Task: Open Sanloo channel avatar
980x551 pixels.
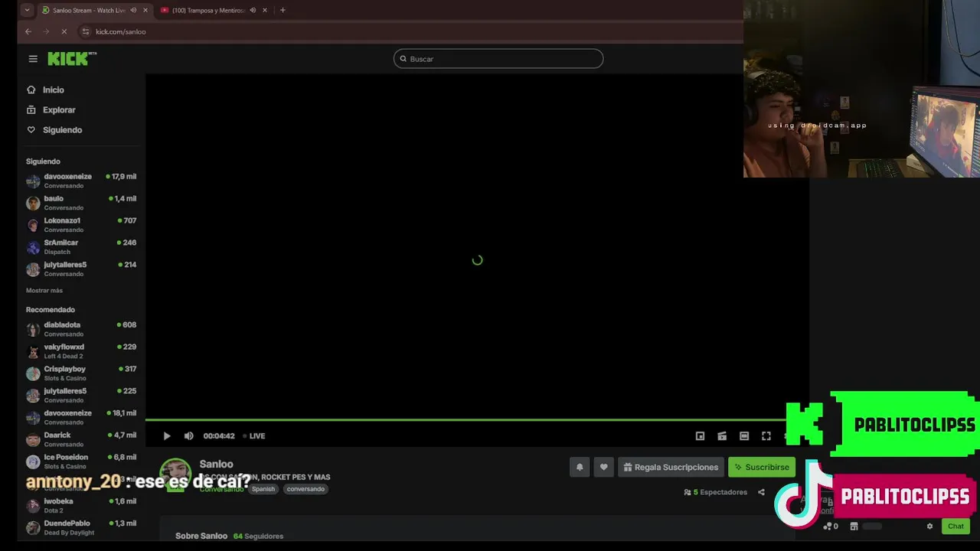Action: (x=175, y=474)
